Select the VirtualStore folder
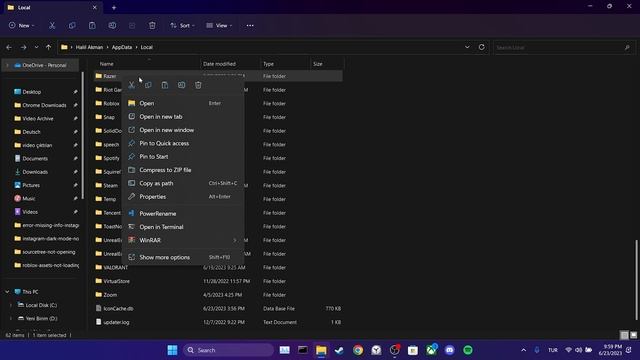The height and width of the screenshot is (360, 640). pyautogui.click(x=116, y=281)
